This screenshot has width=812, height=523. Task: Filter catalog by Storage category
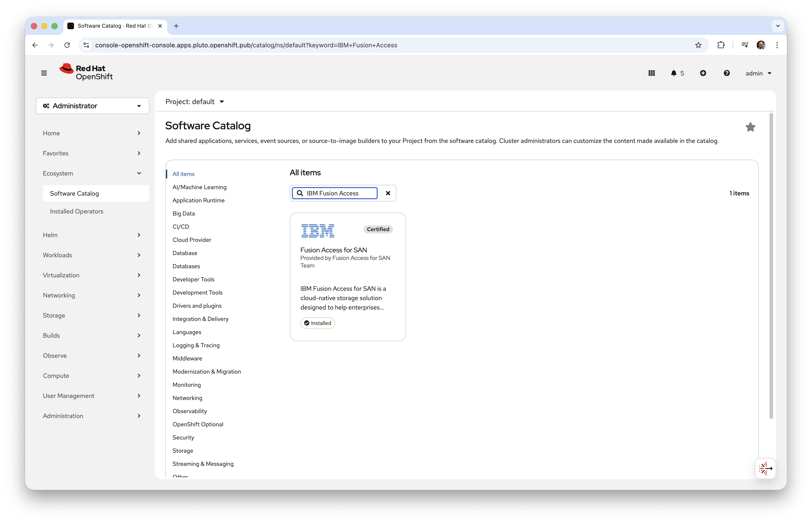point(182,451)
